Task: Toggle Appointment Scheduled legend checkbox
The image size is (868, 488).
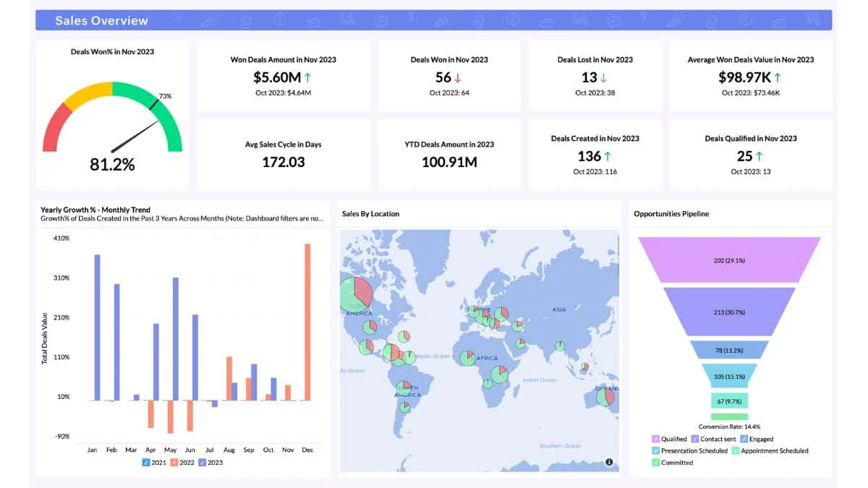Action: tap(736, 450)
